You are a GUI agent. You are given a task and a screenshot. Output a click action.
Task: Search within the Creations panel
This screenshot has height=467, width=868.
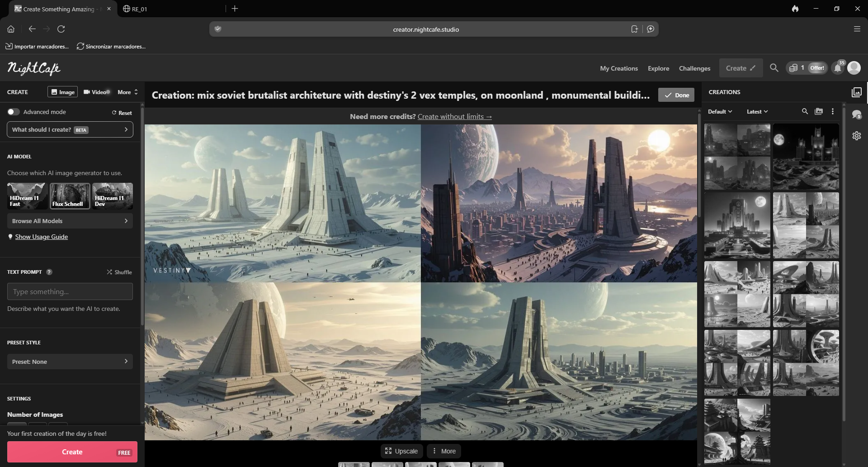pos(805,111)
